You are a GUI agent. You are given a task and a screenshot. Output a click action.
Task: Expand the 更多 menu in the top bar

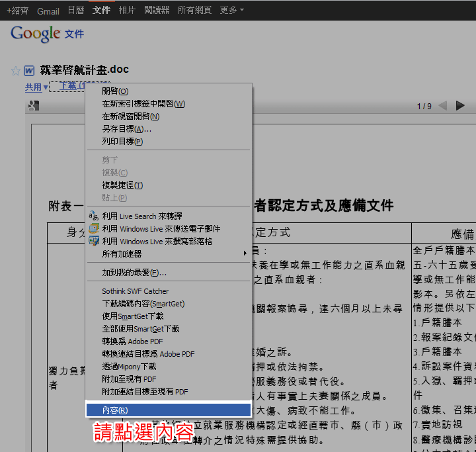pyautogui.click(x=231, y=10)
